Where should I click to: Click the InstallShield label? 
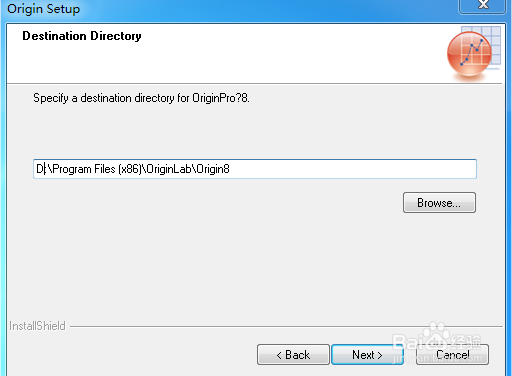pyautogui.click(x=37, y=326)
